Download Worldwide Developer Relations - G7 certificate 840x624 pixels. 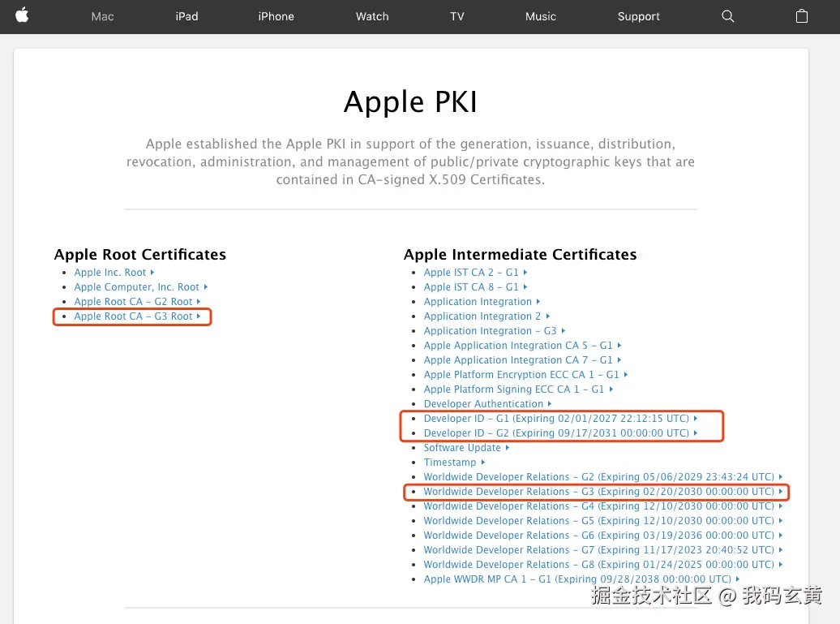603,549
